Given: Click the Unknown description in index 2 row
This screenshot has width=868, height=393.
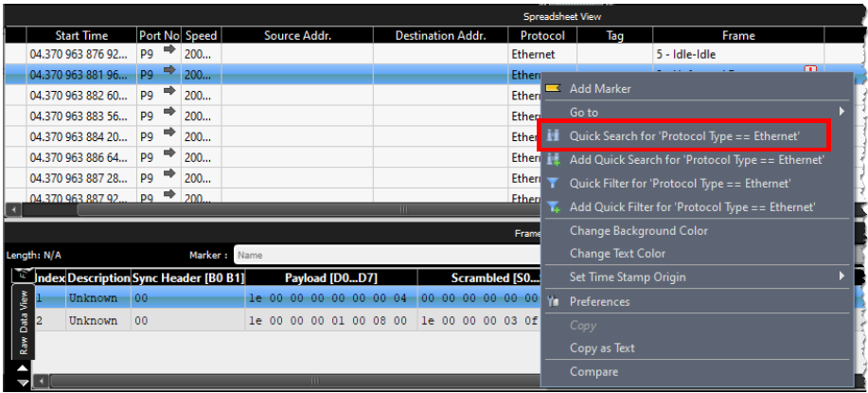Looking at the screenshot, I should click(x=98, y=320).
